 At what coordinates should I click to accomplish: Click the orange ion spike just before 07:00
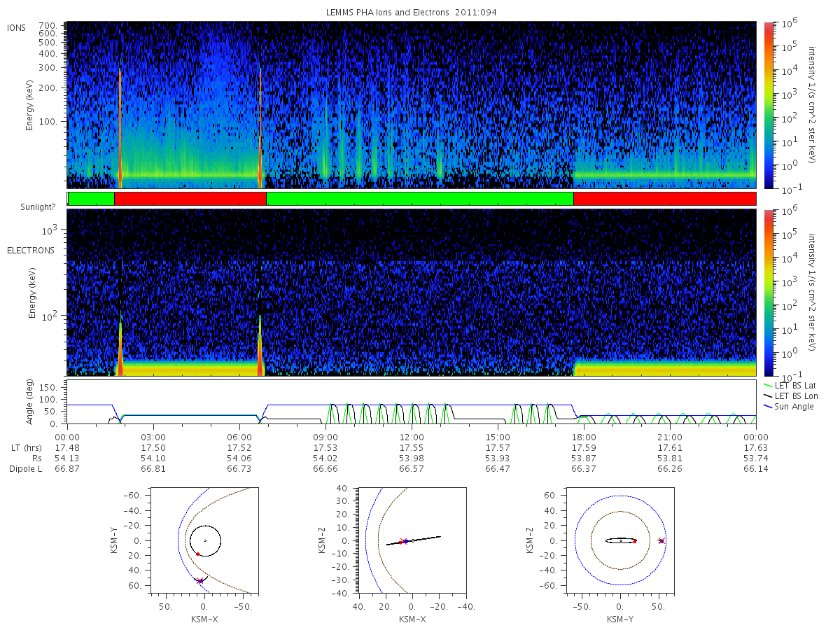tap(260, 127)
